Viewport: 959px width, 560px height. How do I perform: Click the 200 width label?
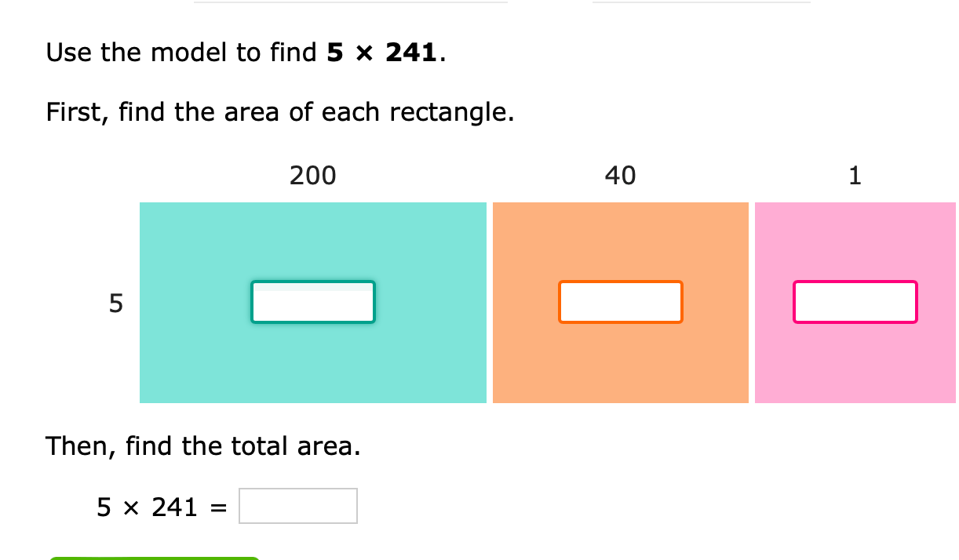312,176
